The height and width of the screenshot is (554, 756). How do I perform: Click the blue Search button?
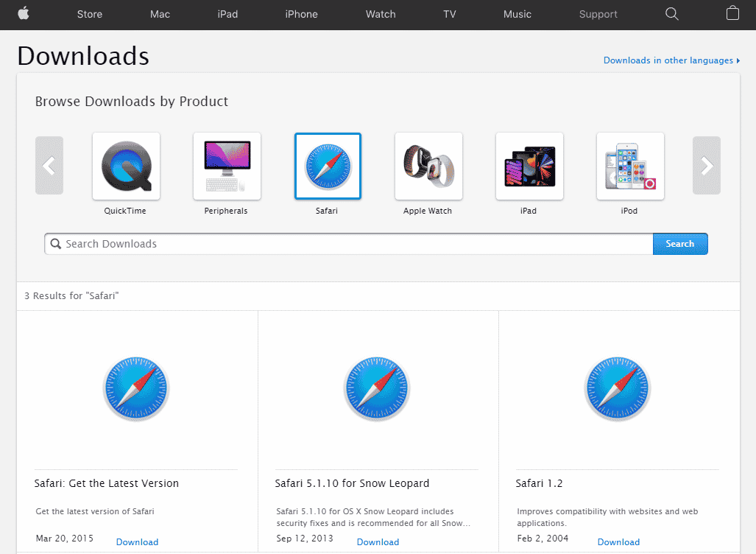(680, 244)
